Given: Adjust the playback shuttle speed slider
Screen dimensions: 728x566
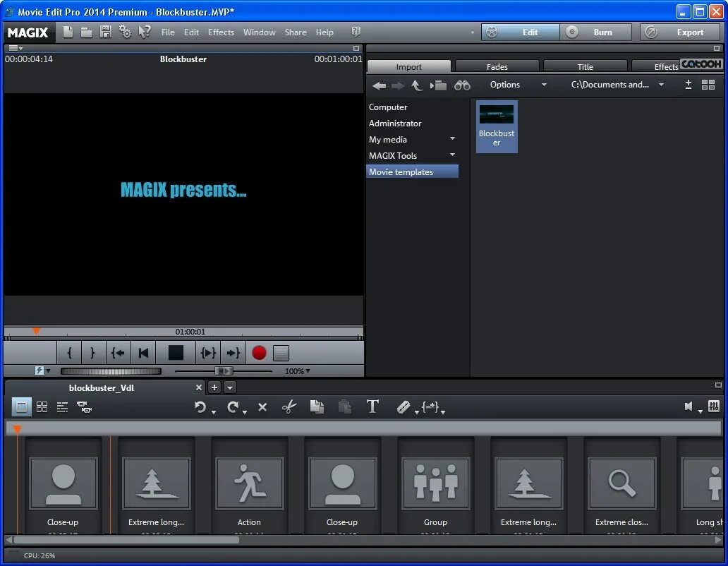Looking at the screenshot, I should pos(224,371).
